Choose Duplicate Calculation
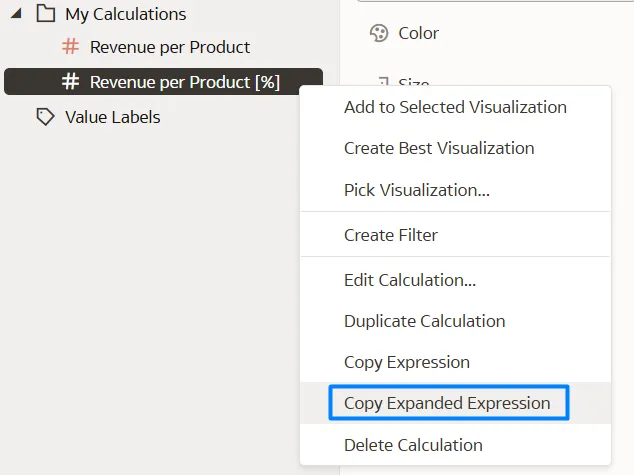The height and width of the screenshot is (475, 634). [424, 321]
